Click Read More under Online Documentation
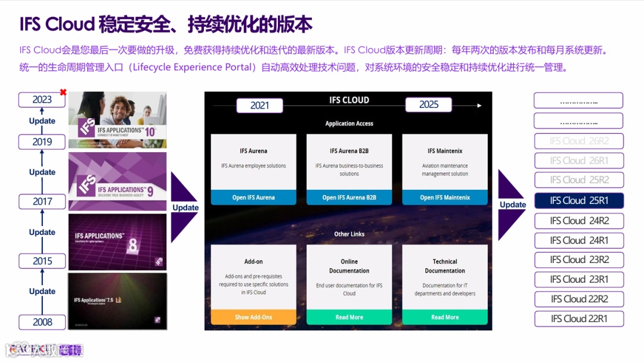 pos(349,317)
